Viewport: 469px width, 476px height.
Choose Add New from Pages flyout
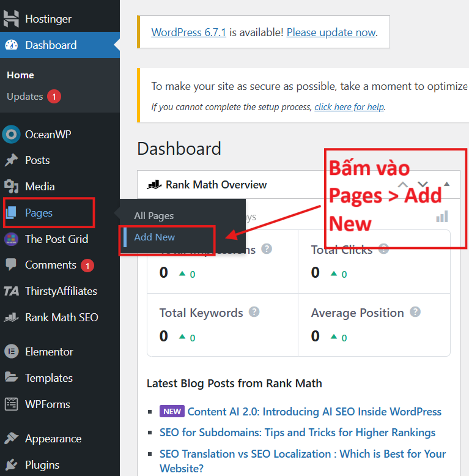pos(155,237)
